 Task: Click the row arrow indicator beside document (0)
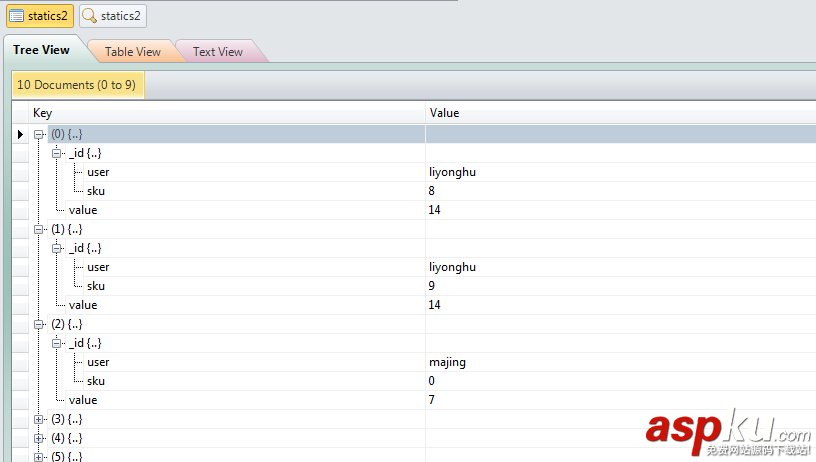(20, 134)
